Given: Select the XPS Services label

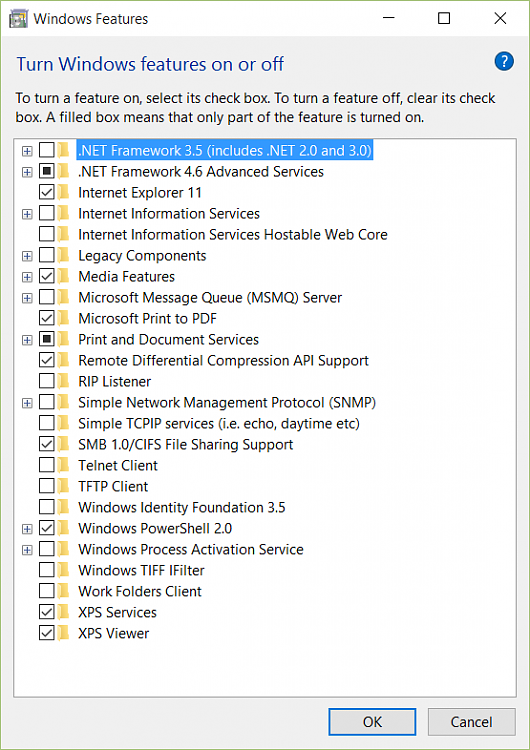Looking at the screenshot, I should (x=117, y=612).
